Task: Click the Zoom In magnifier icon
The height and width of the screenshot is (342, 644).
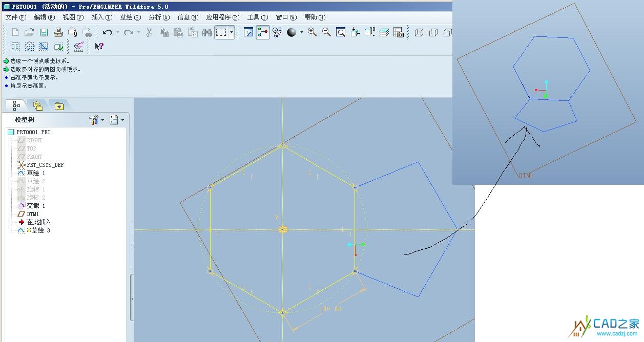Action: [x=312, y=32]
